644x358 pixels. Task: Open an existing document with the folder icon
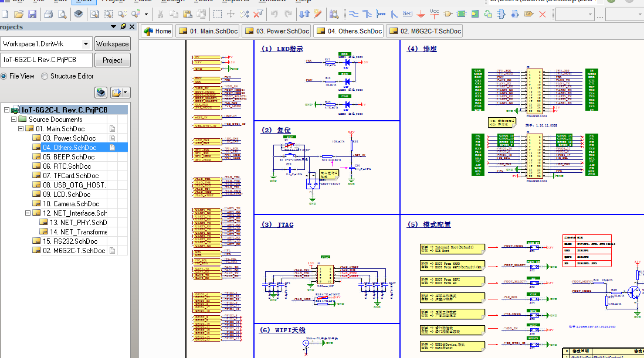click(19, 14)
